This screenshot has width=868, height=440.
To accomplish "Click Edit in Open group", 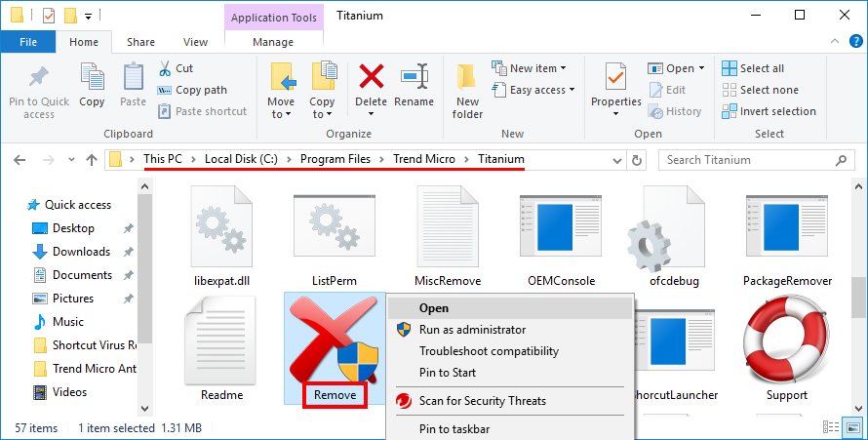I will pos(667,90).
